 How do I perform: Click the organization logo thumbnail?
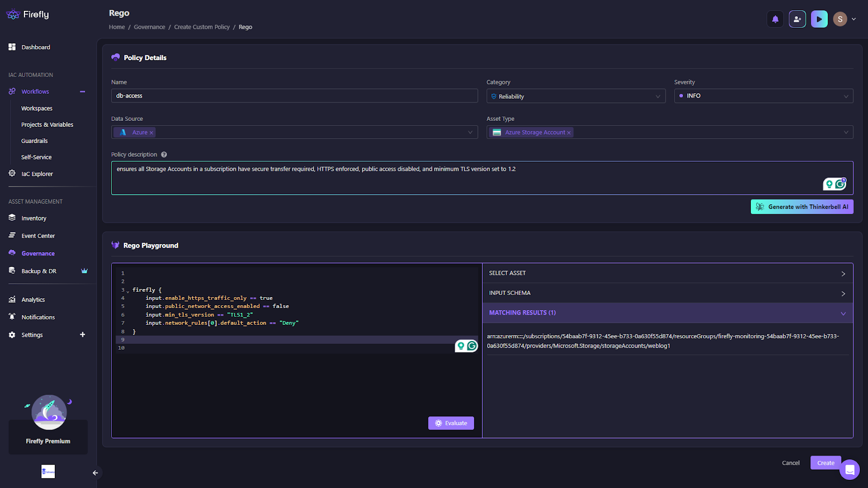point(48,471)
